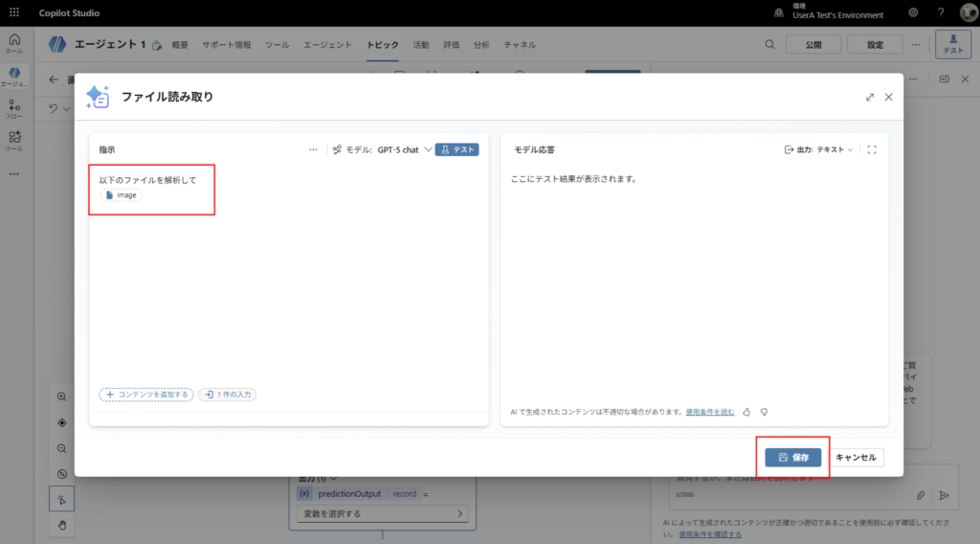Send message with the send arrow

click(945, 495)
